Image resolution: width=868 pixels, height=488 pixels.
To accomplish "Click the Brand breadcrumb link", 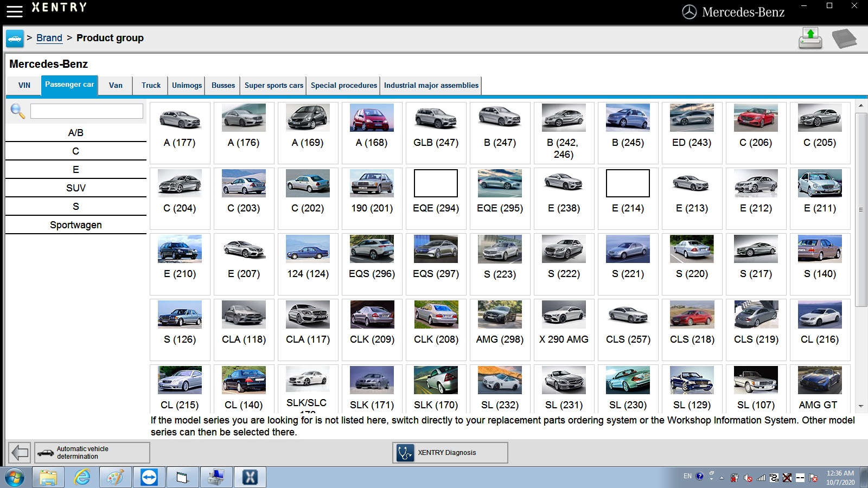I will pos(49,38).
